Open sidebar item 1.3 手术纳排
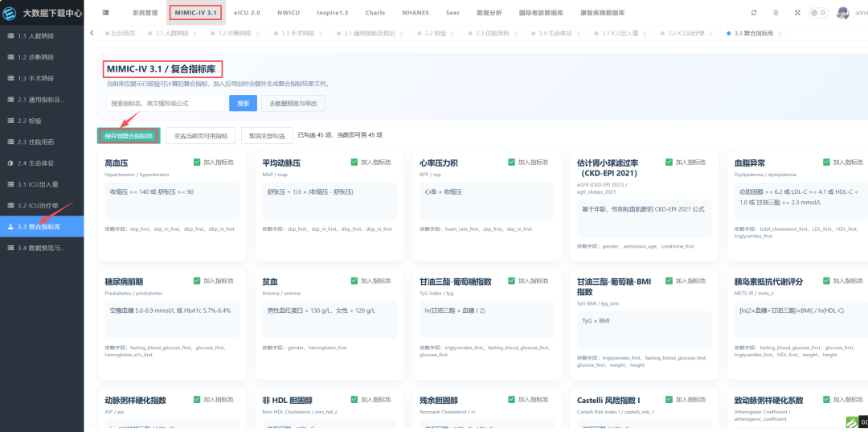Viewport: 868px width, 432px height. pos(42,78)
